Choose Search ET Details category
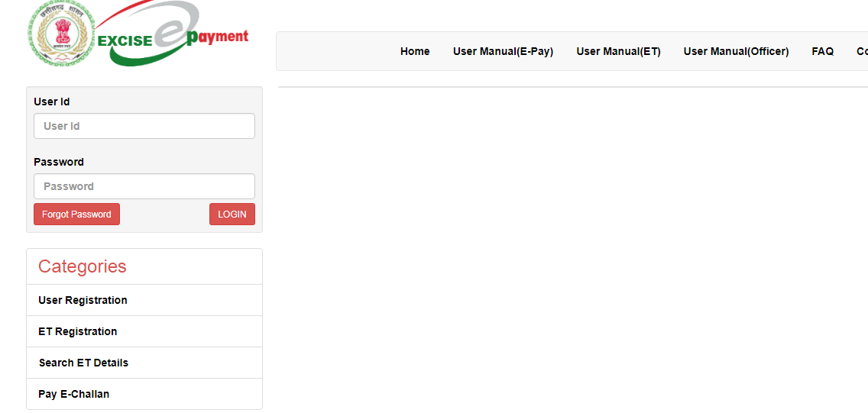Image resolution: width=868 pixels, height=413 pixels. pos(83,363)
